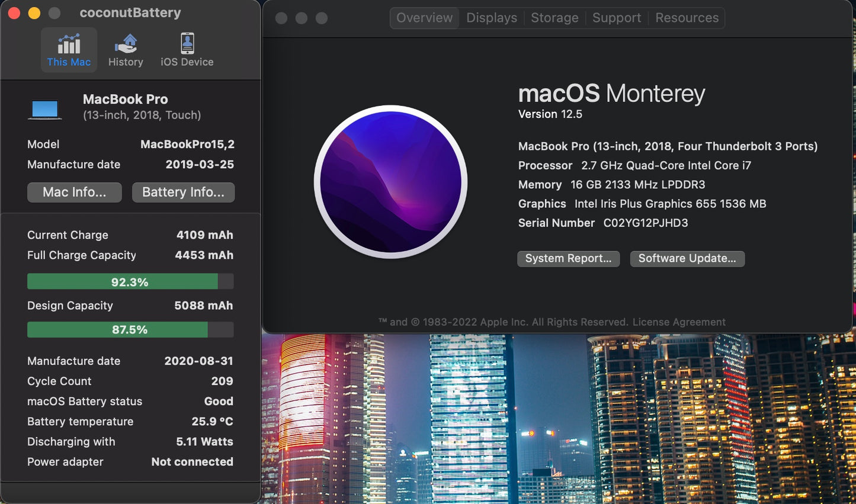Click the macOS Monterey logo
The height and width of the screenshot is (504, 856).
391,182
